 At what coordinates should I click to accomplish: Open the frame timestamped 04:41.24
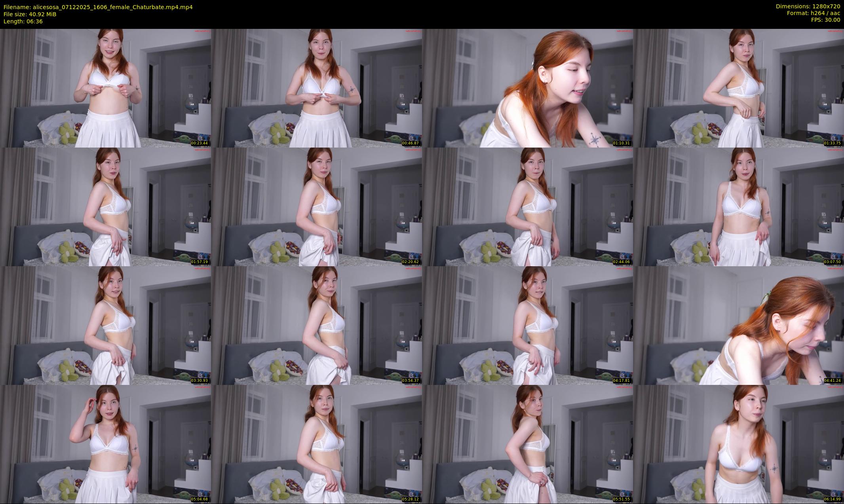[738, 325]
